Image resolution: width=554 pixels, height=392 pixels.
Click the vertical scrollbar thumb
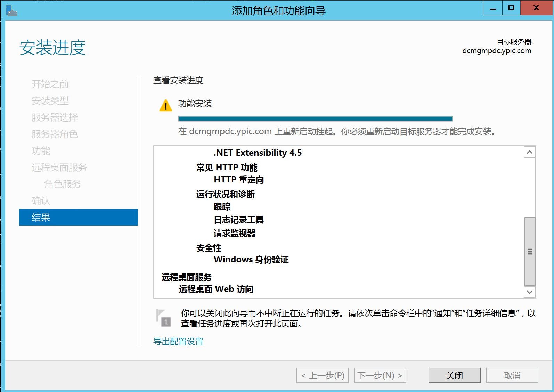coord(530,251)
